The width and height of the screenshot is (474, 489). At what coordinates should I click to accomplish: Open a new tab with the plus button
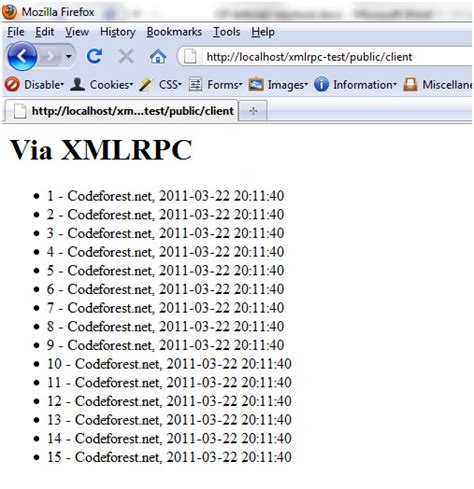pos(253,111)
